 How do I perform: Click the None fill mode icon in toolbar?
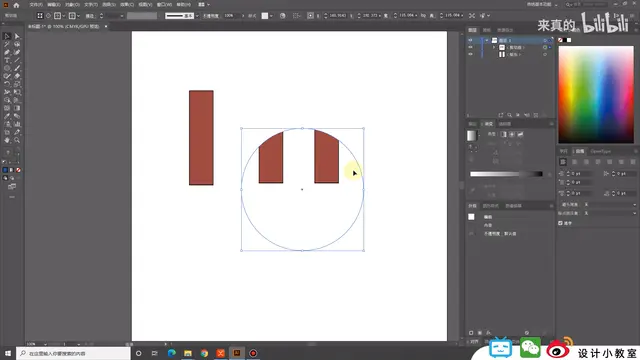click(18, 170)
